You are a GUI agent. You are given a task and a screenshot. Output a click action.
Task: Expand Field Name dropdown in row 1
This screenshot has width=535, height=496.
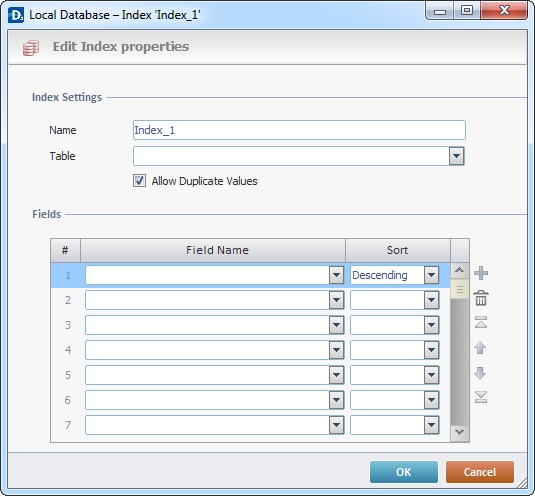336,275
